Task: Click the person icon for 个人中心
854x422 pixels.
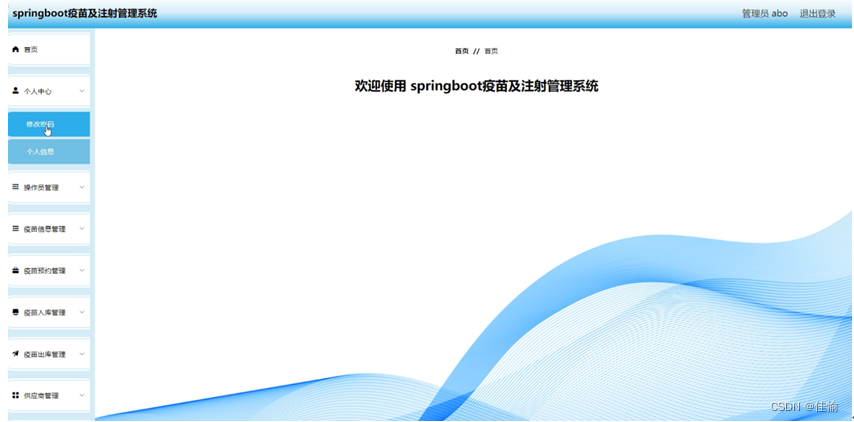Action: coord(15,91)
